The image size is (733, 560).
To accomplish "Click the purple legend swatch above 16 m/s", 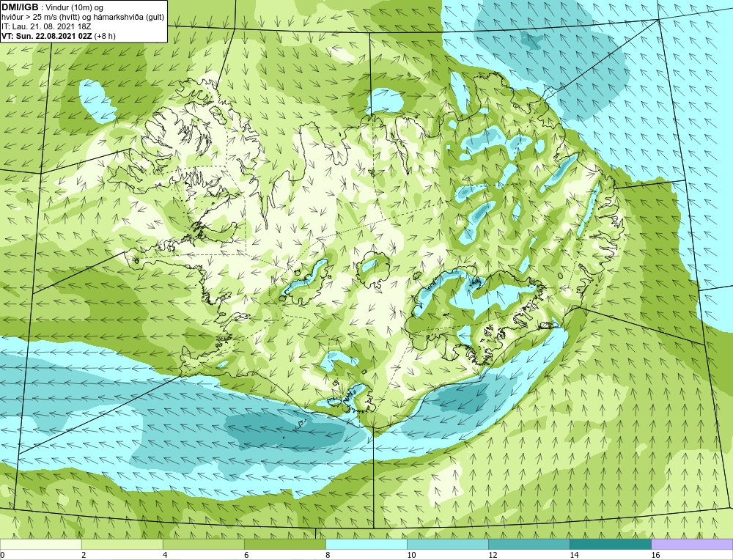I will (692, 544).
